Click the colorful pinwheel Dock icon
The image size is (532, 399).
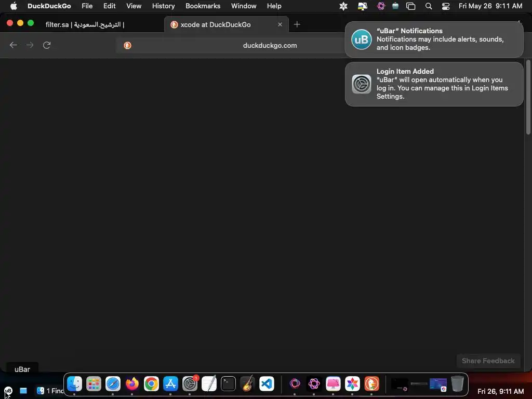pyautogui.click(x=352, y=384)
